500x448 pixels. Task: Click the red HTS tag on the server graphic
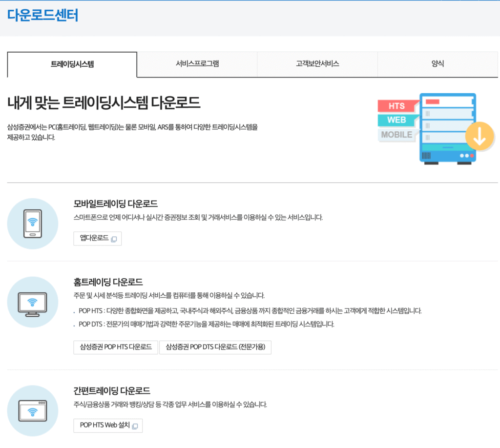(396, 106)
